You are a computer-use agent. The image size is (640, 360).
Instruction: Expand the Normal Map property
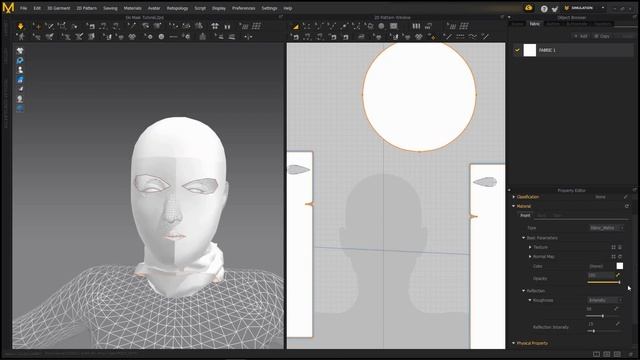point(530,257)
